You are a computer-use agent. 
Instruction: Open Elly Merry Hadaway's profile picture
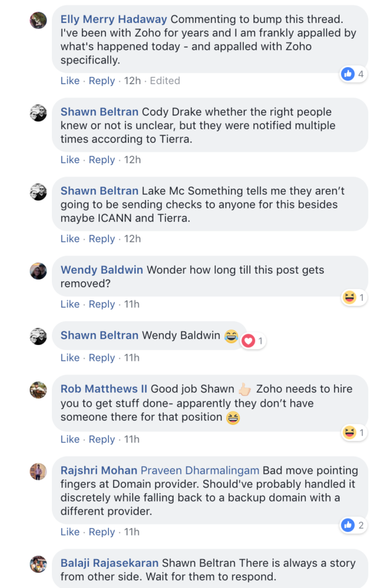pyautogui.click(x=38, y=20)
